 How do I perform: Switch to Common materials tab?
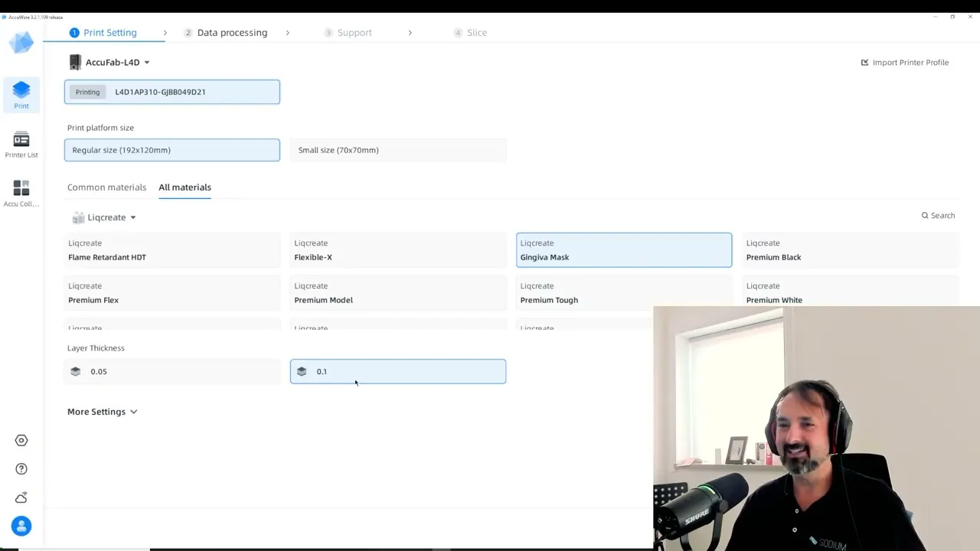[106, 187]
